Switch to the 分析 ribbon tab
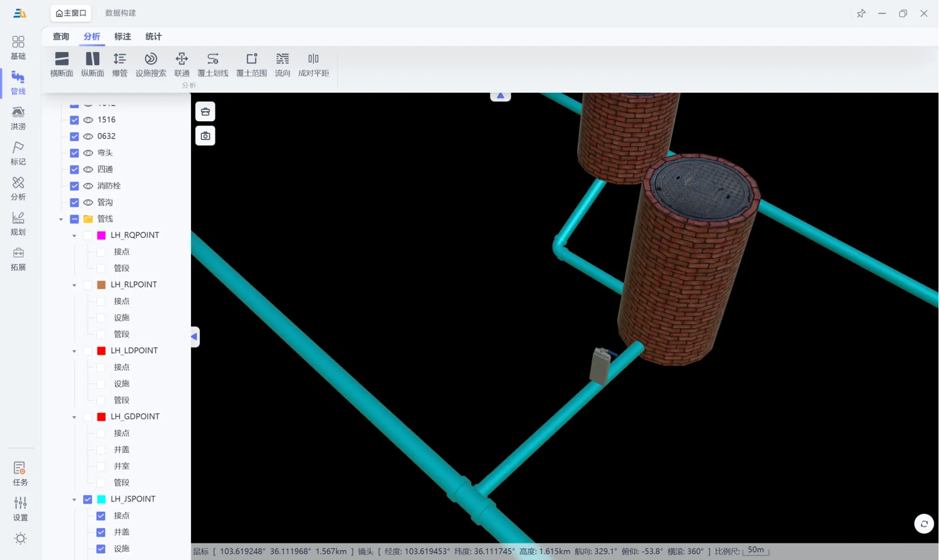The height and width of the screenshot is (560, 939). point(92,36)
